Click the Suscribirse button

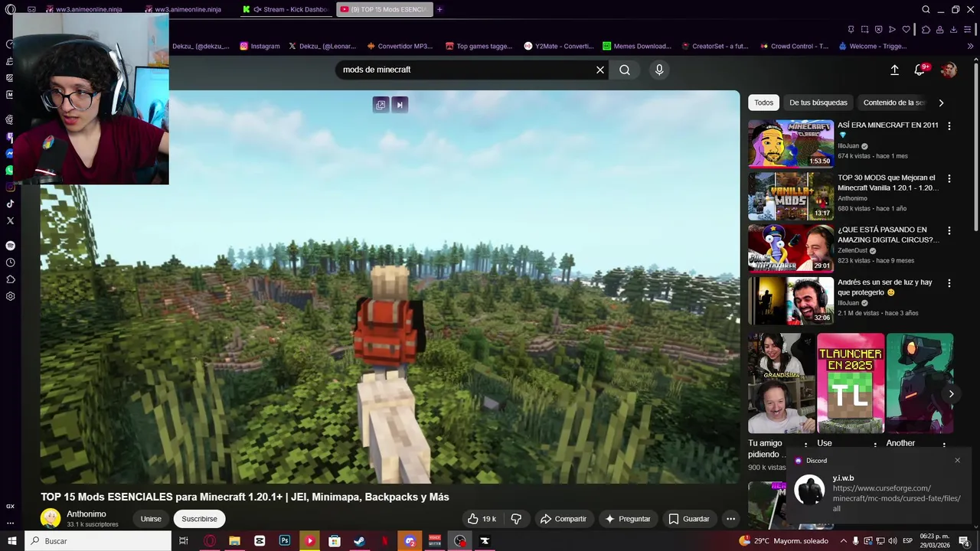coord(199,519)
